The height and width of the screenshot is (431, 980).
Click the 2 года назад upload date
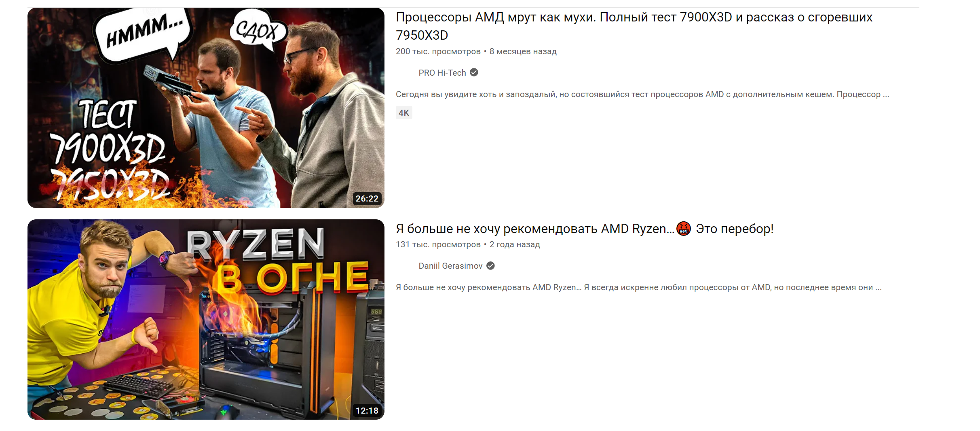[515, 244]
